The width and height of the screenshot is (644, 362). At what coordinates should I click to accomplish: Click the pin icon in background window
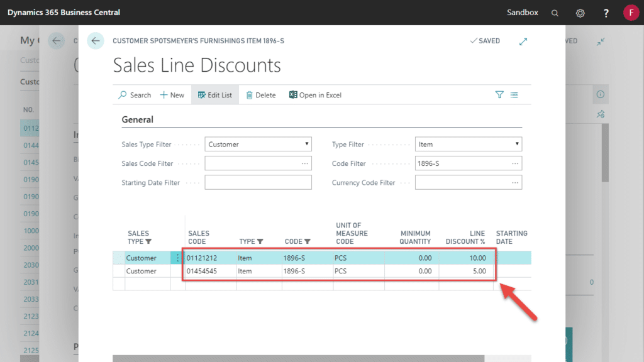(601, 114)
